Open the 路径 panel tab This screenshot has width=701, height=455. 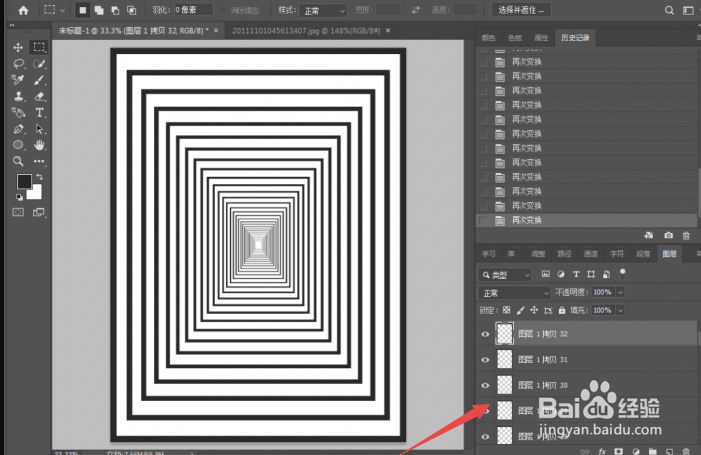[x=564, y=254]
